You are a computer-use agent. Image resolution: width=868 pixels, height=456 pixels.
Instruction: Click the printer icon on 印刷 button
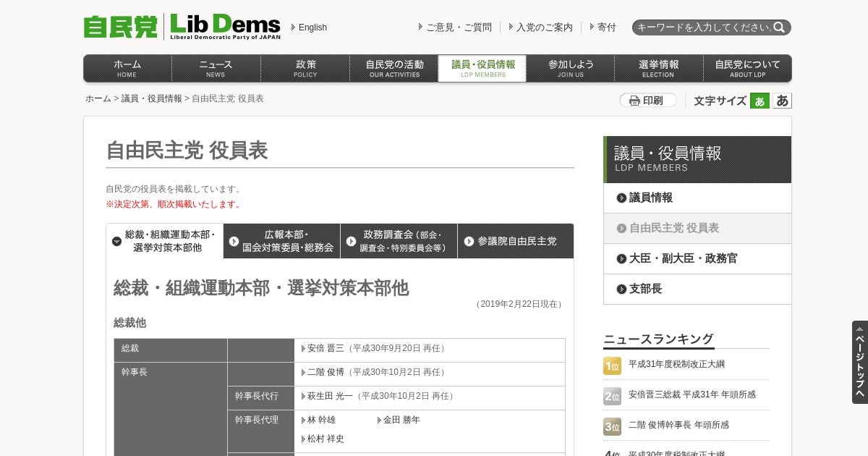click(x=634, y=101)
